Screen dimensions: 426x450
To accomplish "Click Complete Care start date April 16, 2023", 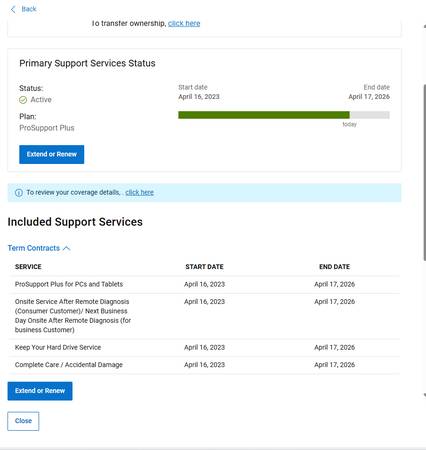I will [x=204, y=365].
